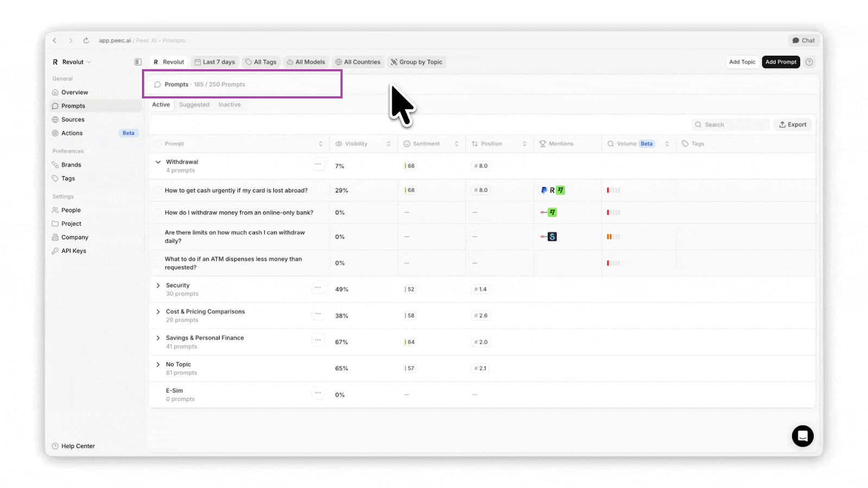Open Savings & Personal Finance more options
This screenshot has width=868, height=488.
click(x=318, y=341)
